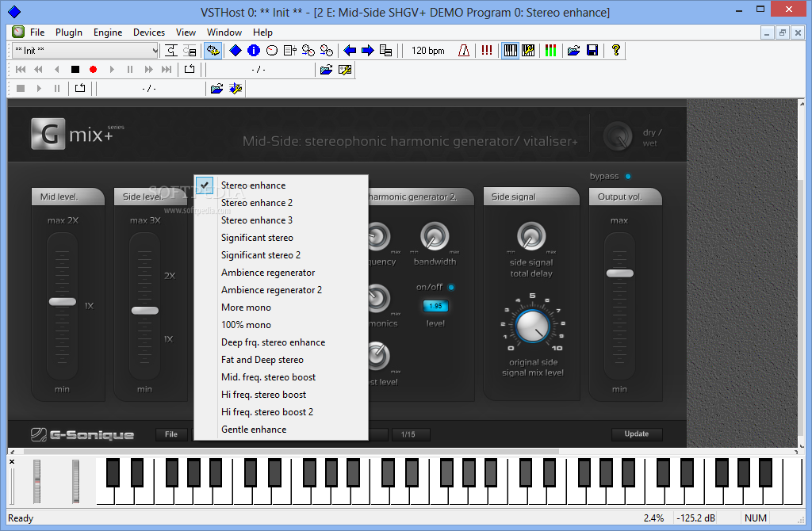
Task: Click the round clock-face toolbar icon
Action: (272, 50)
